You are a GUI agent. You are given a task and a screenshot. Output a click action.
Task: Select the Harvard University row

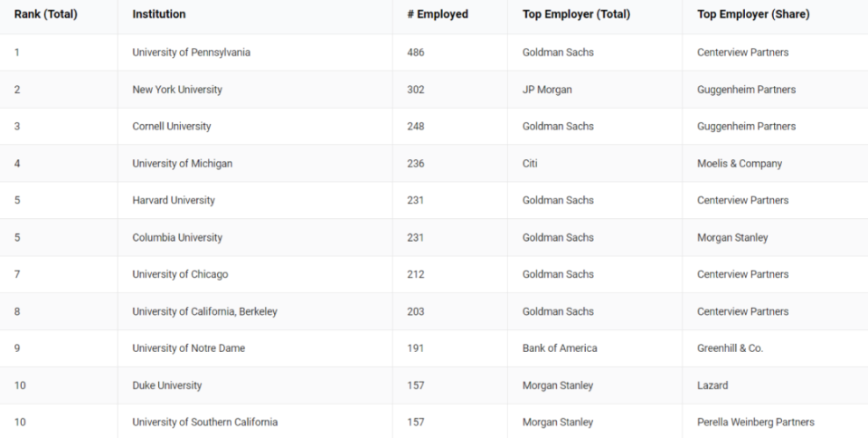point(434,201)
